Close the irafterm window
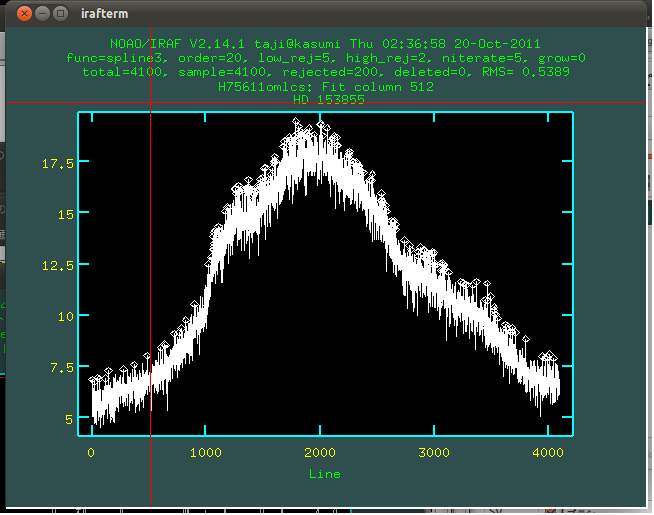This screenshot has height=515, width=654. pyautogui.click(x=24, y=13)
